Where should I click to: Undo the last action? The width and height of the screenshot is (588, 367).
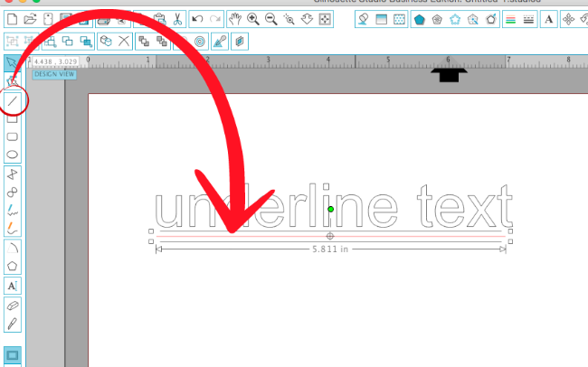[x=197, y=19]
